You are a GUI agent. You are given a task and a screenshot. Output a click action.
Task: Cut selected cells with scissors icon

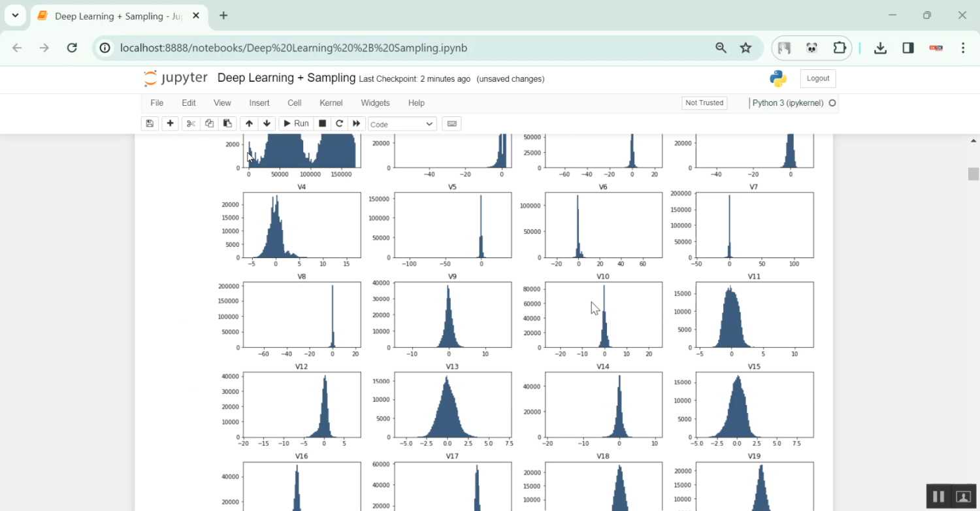[190, 124]
